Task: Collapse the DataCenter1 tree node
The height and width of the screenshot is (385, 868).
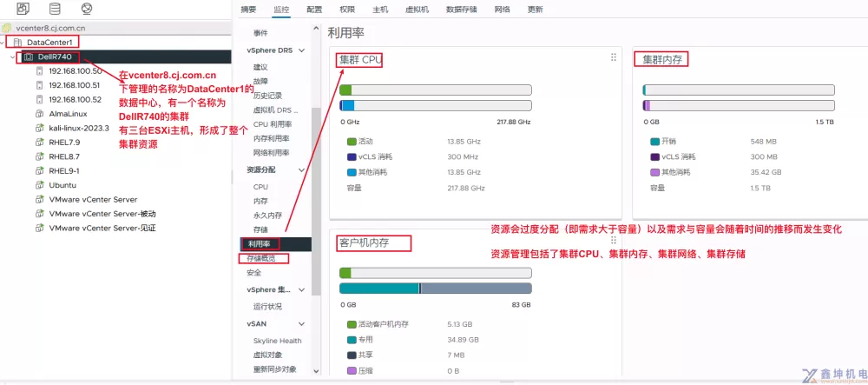Action: [x=4, y=42]
